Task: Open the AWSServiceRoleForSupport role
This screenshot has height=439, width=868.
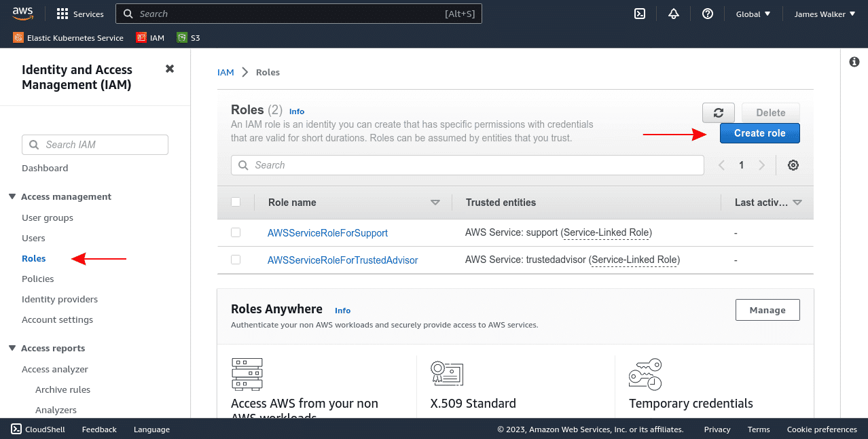Action: (327, 232)
